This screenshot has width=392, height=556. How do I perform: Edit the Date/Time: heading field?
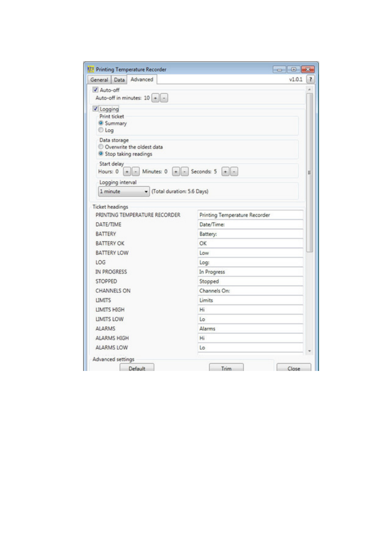click(251, 224)
